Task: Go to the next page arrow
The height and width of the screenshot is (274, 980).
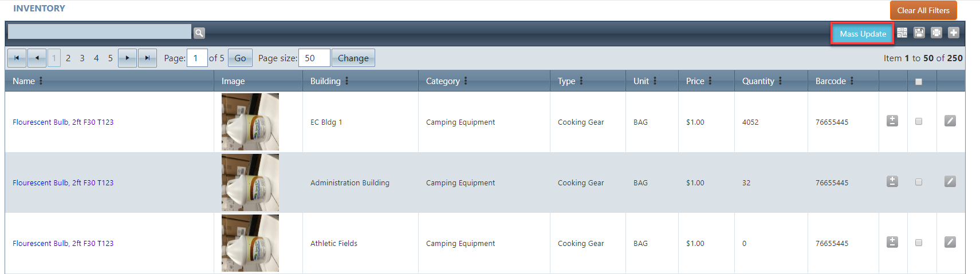Action: click(127, 58)
